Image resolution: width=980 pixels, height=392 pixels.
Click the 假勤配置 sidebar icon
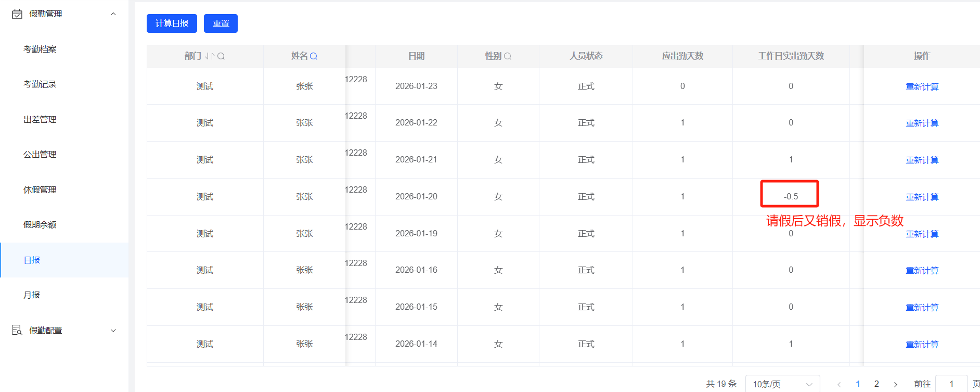pyautogui.click(x=17, y=330)
